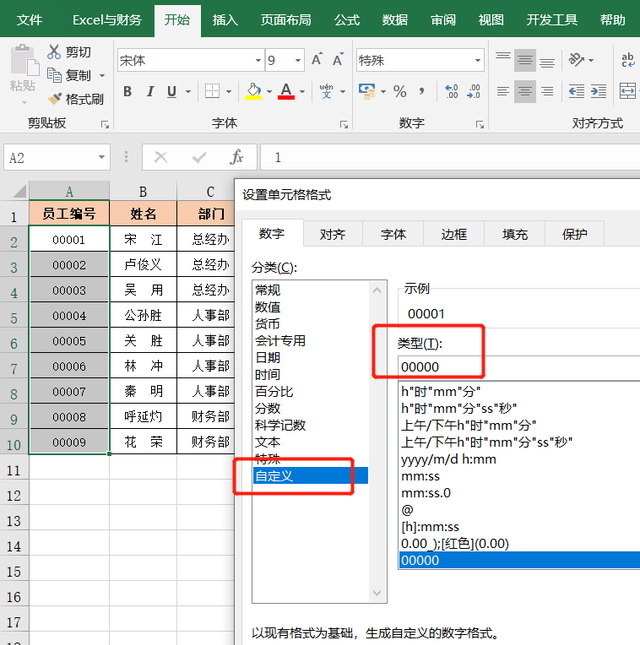This screenshot has height=645, width=640.
Task: Toggle Bold formatting
Action: [128, 91]
